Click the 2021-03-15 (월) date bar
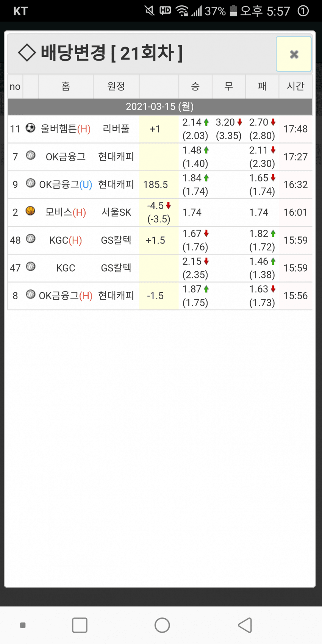This screenshot has height=644, width=322. tap(160, 107)
